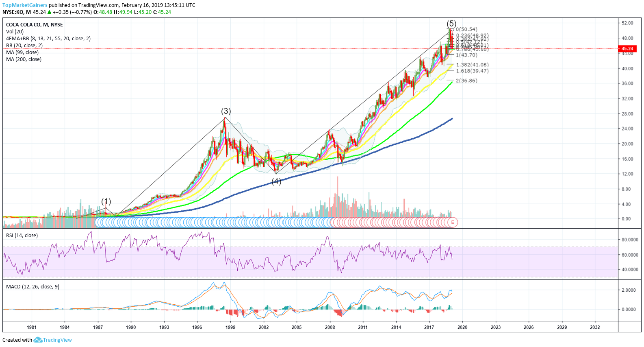Select the wave (4) label

[276, 181]
